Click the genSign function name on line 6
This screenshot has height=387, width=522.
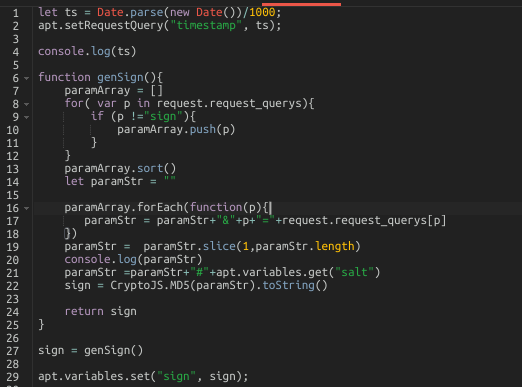pos(120,77)
